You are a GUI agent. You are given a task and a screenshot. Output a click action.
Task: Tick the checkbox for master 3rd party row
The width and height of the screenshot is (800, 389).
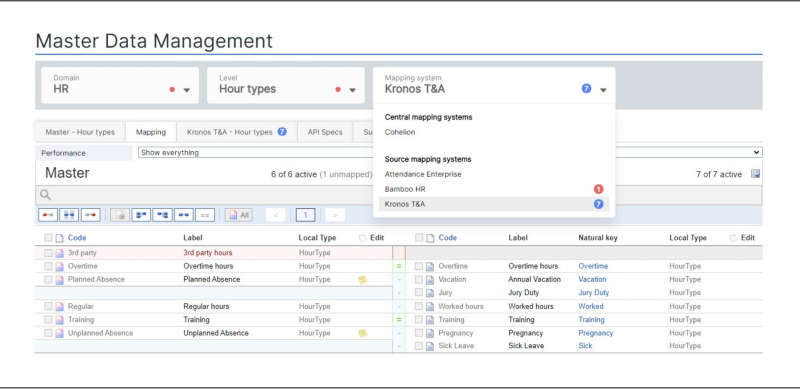[x=48, y=253]
